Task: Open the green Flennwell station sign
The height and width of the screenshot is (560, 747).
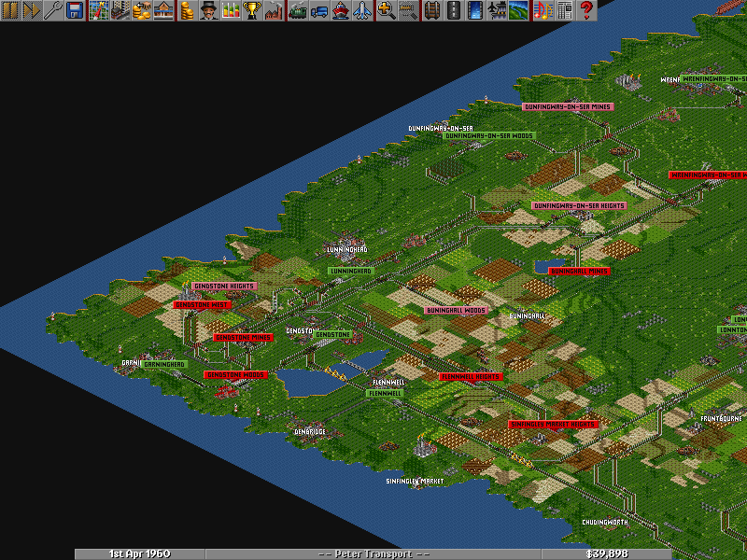Action: pos(385,393)
